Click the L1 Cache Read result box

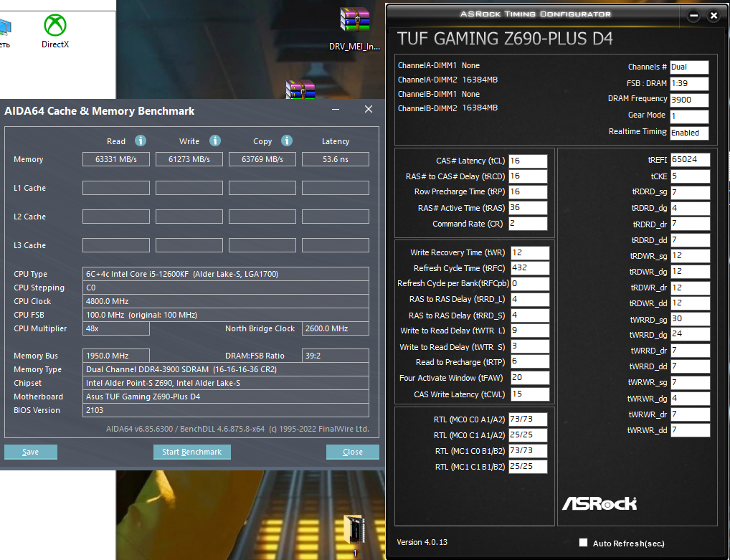click(116, 188)
